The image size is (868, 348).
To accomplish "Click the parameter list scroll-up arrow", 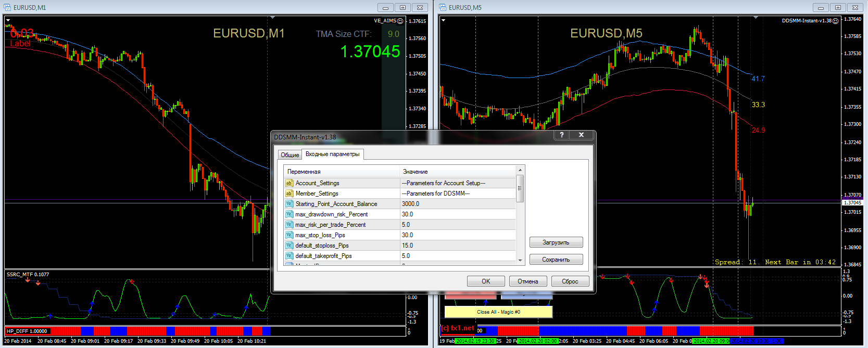I will [x=520, y=171].
